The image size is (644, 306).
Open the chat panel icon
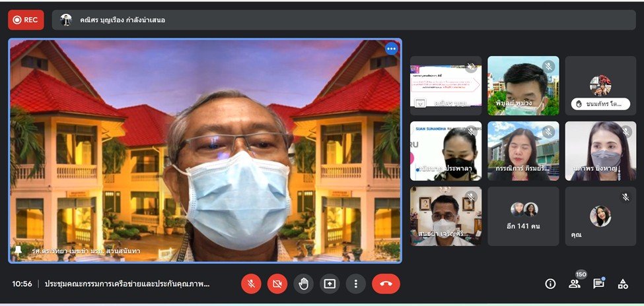(598, 284)
